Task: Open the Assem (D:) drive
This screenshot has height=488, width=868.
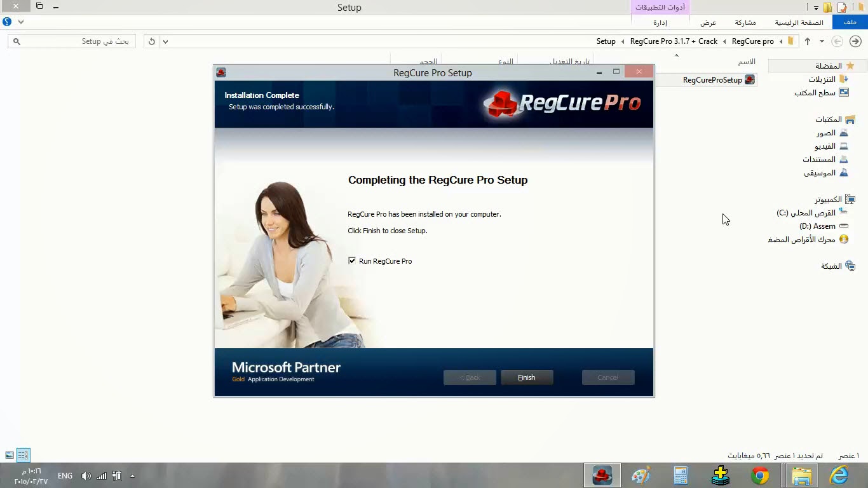Action: point(817,226)
